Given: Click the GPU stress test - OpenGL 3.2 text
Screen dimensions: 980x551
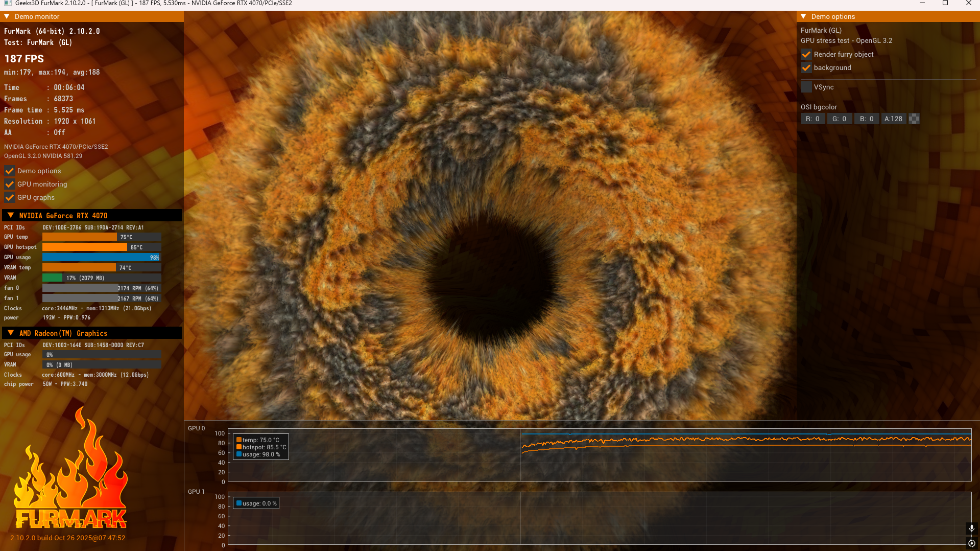Looking at the screenshot, I should [846, 40].
